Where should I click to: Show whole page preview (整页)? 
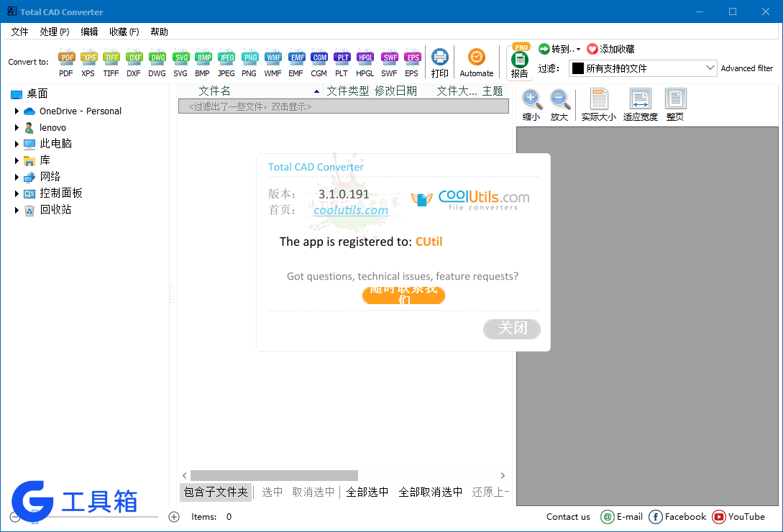pos(675,105)
